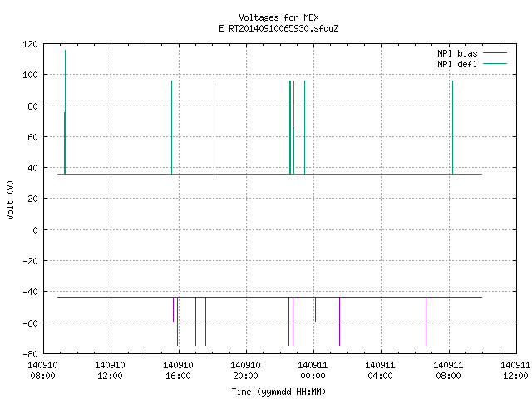Click the x-axis tick label "140910 08:00"

tap(42, 371)
